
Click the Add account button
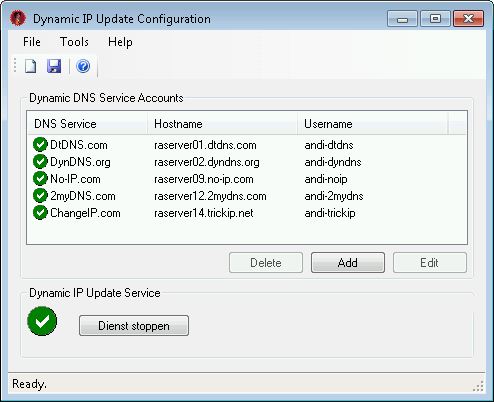tap(348, 263)
